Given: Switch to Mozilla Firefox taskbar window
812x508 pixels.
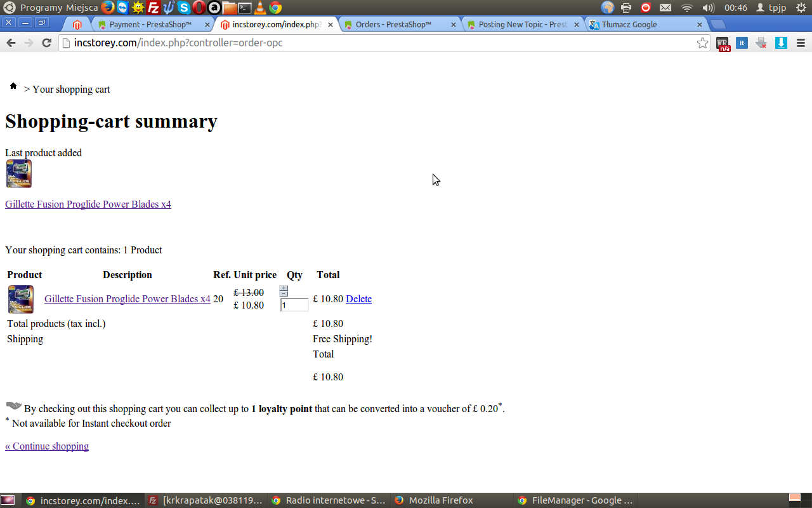Looking at the screenshot, I should point(451,500).
